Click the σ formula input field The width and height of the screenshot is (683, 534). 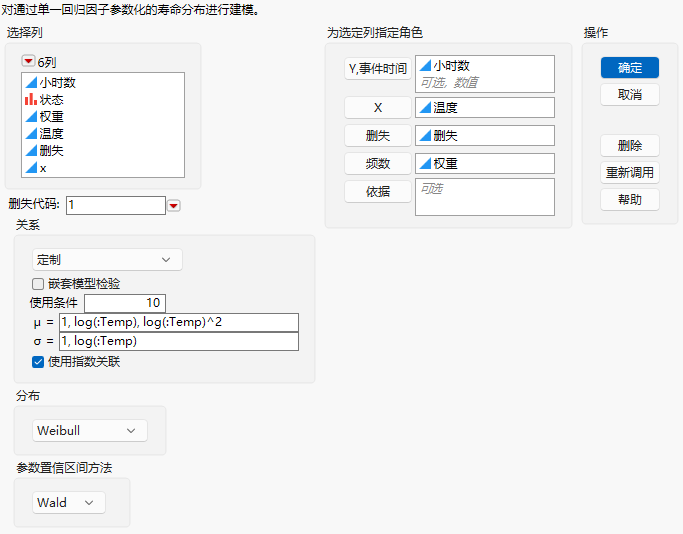pyautogui.click(x=179, y=341)
